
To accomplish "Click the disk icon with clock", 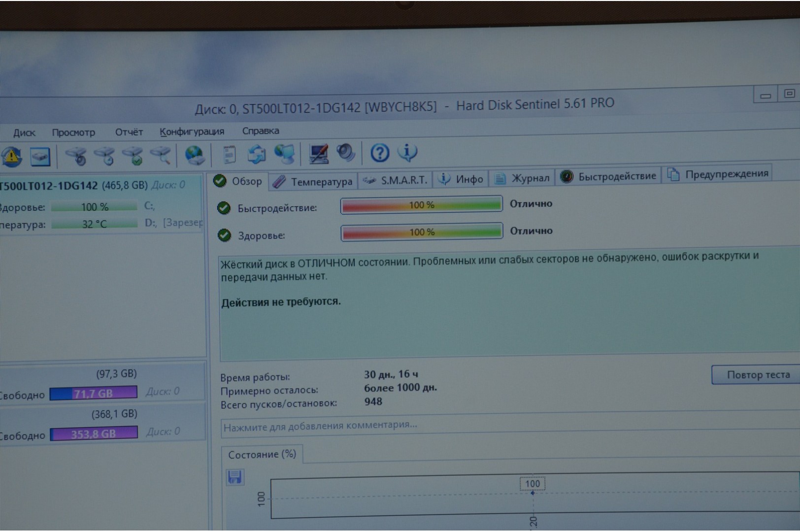I will (x=104, y=156).
